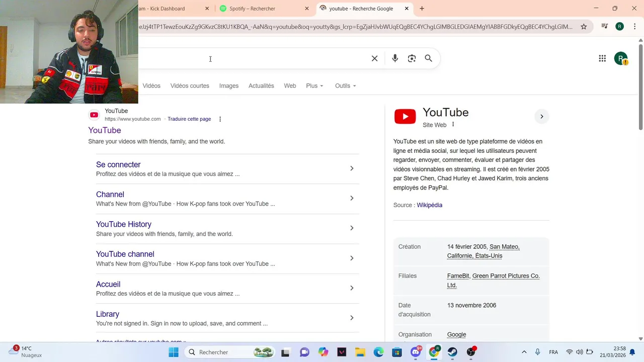The image size is (644, 362).
Task: Open a new browser tab
Action: (422, 9)
